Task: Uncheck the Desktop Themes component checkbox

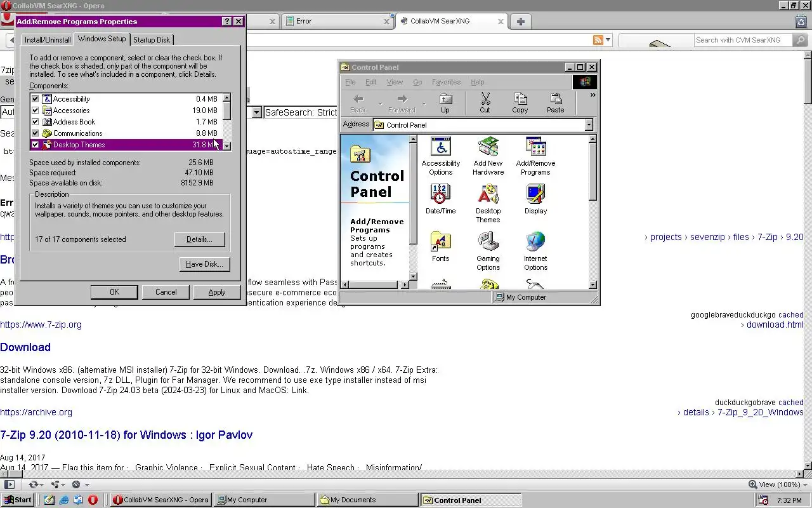Action: pos(36,145)
